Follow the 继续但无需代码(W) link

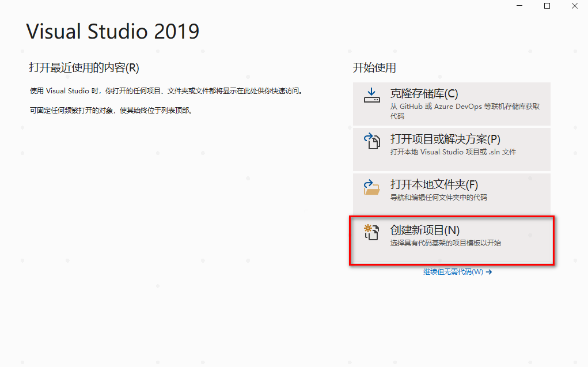point(457,272)
